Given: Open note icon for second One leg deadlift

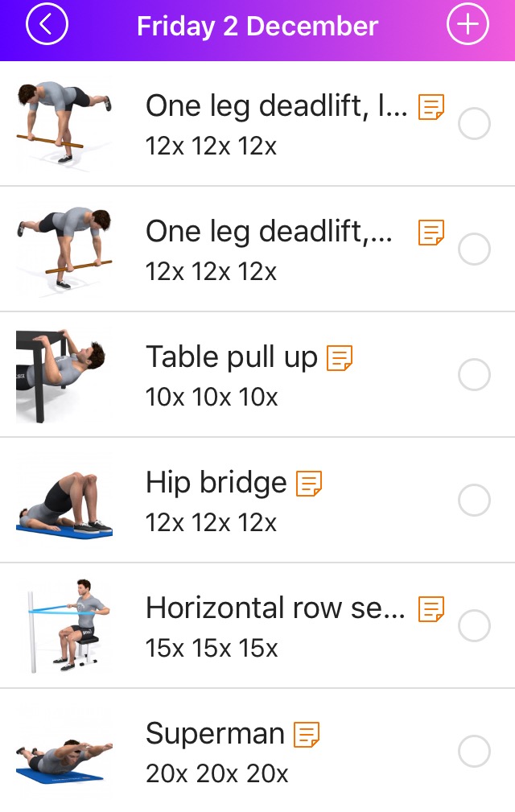Looking at the screenshot, I should (431, 233).
